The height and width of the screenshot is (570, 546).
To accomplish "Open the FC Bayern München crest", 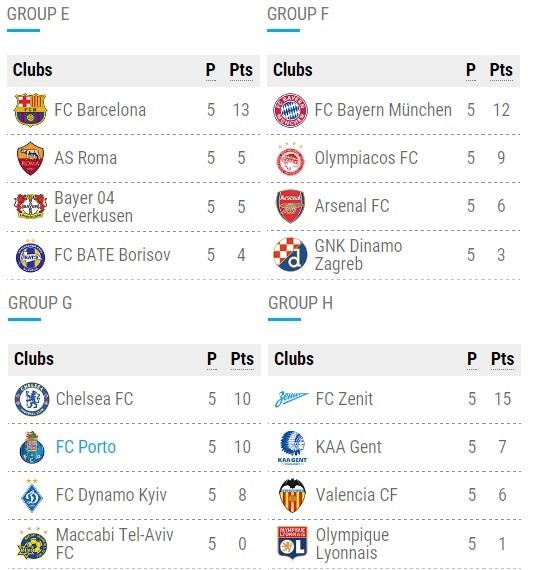I will 290,110.
